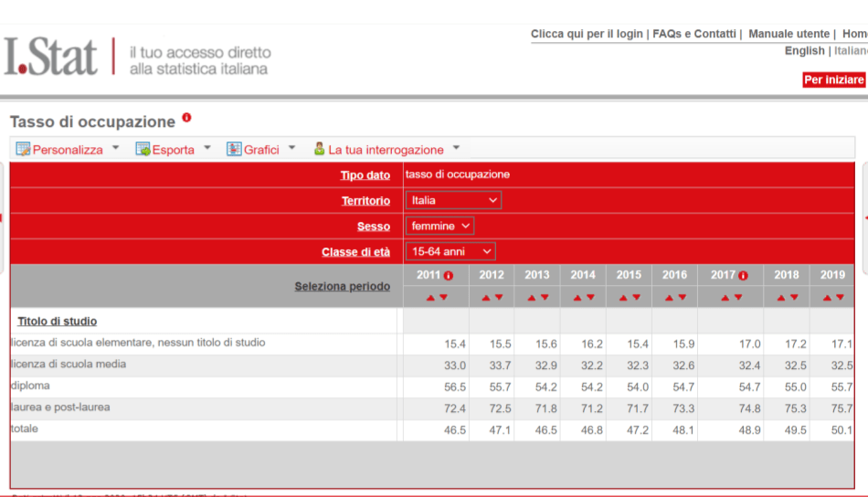Open the Grafici menu
The image size is (868, 497).
click(x=291, y=148)
